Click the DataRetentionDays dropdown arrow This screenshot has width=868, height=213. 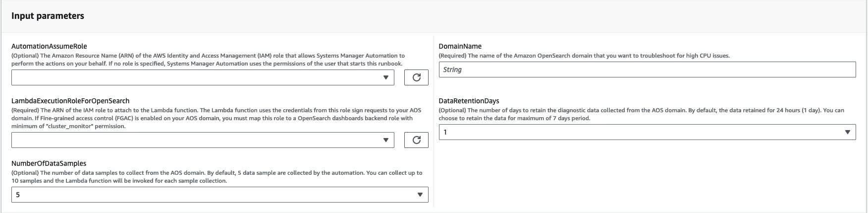(847, 132)
